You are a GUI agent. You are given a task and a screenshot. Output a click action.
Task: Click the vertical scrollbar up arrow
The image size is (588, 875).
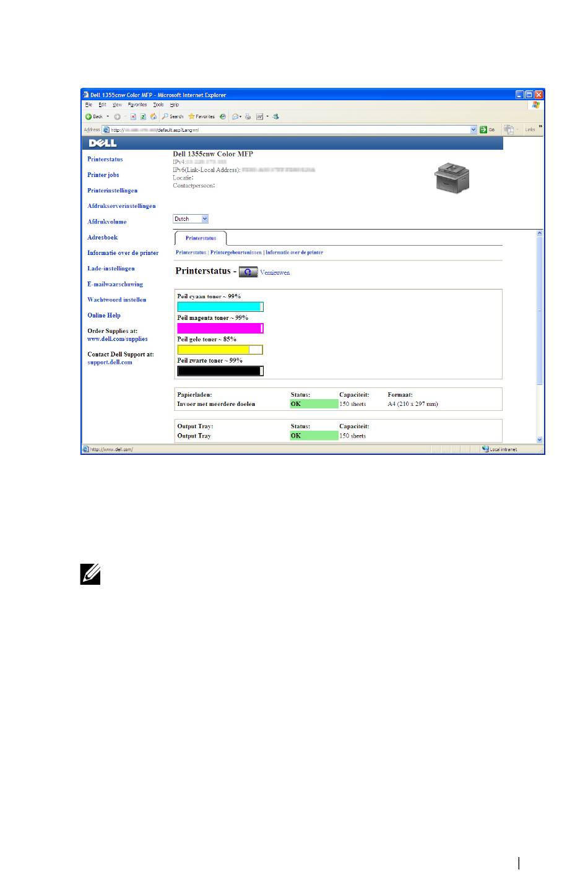[540, 233]
